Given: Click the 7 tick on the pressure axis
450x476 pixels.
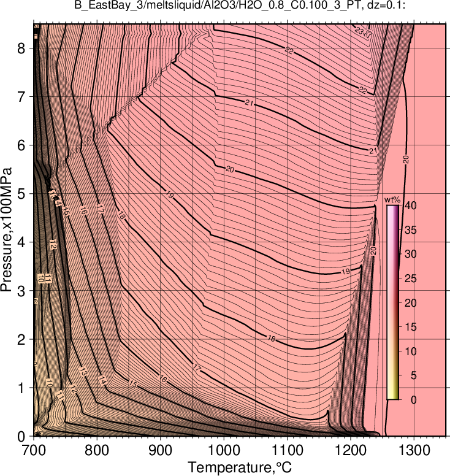Looking at the screenshot, I should tap(21, 96).
